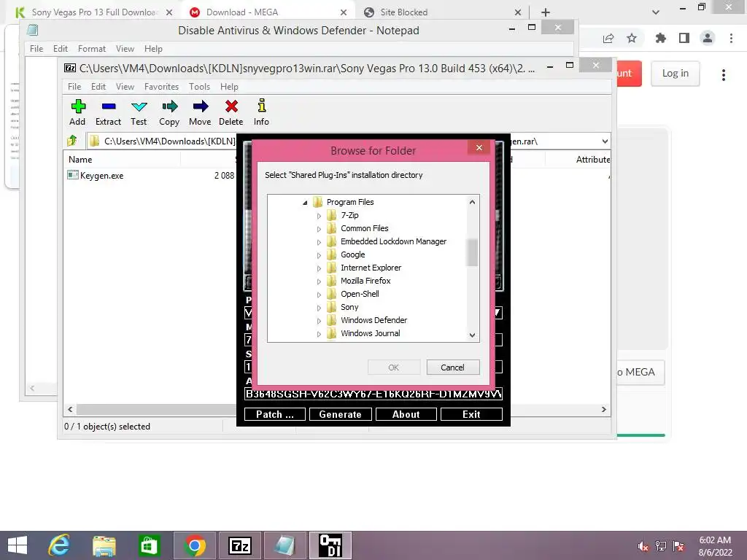Click the network tray icon

tap(661, 546)
